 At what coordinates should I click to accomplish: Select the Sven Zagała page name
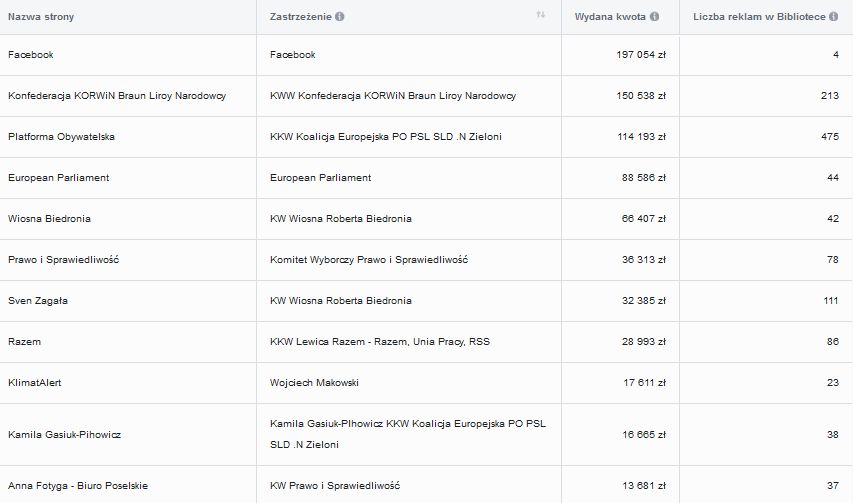[x=38, y=301]
